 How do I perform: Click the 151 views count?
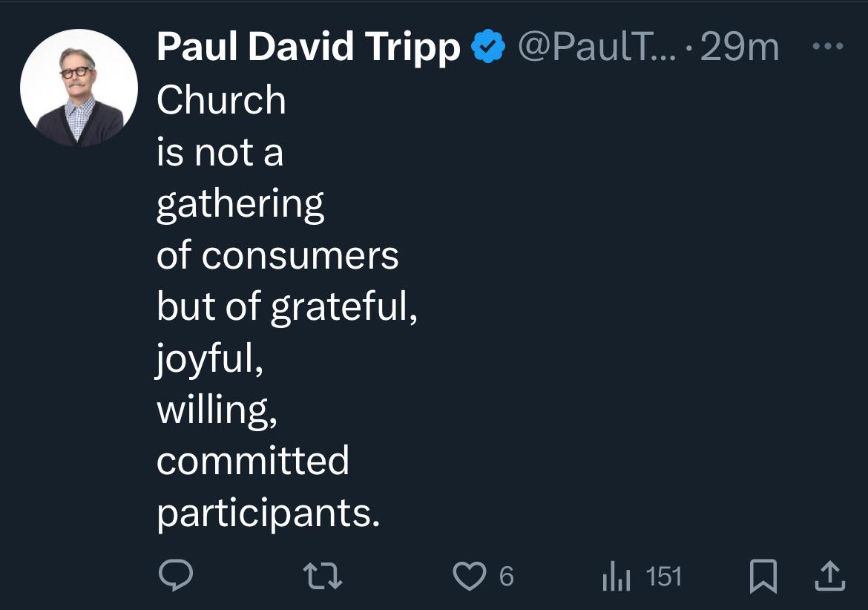[663, 577]
